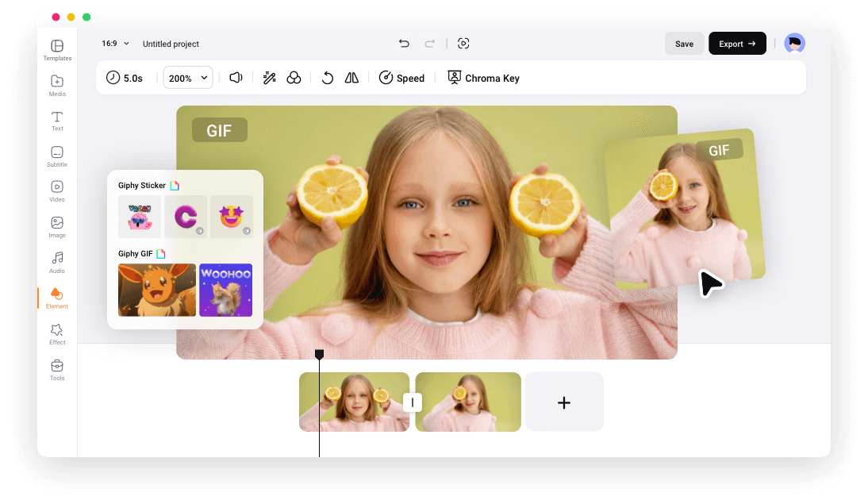This screenshot has height=504, width=868.
Task: Open the Image sidebar panel
Action: pyautogui.click(x=57, y=228)
